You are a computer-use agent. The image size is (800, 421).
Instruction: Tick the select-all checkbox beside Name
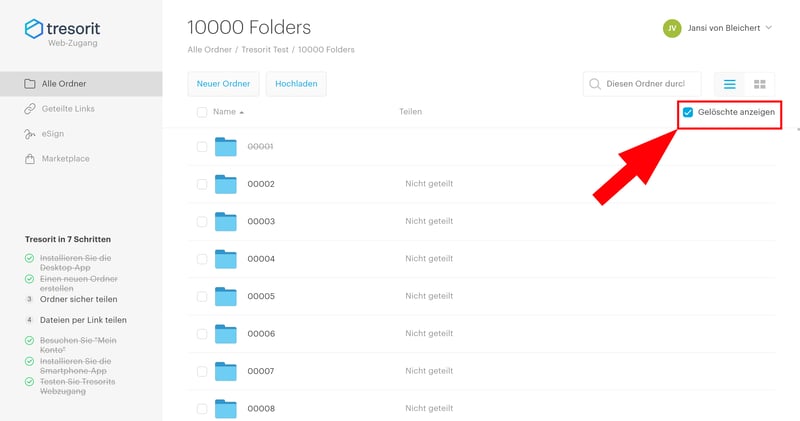coord(202,112)
